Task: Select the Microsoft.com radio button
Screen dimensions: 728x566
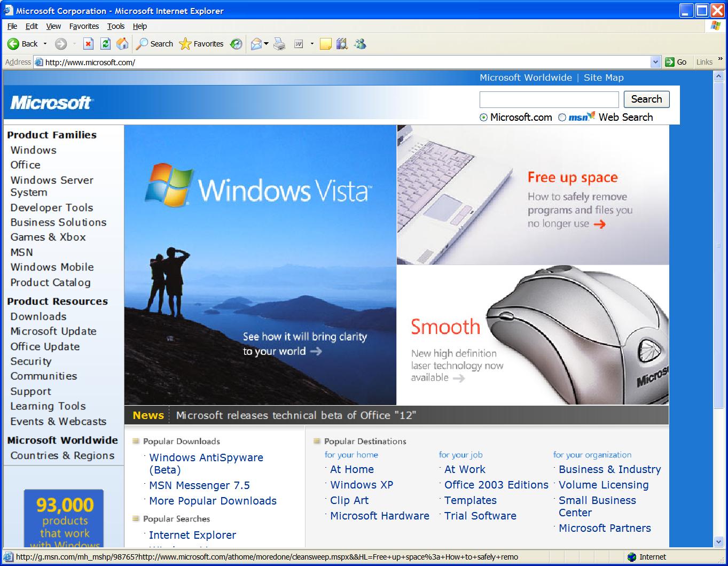Action: [x=484, y=118]
